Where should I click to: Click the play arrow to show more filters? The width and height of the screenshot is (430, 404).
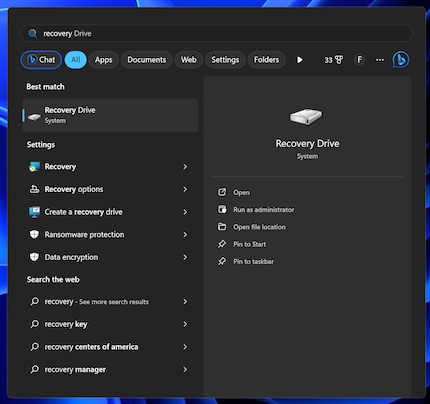tap(300, 60)
